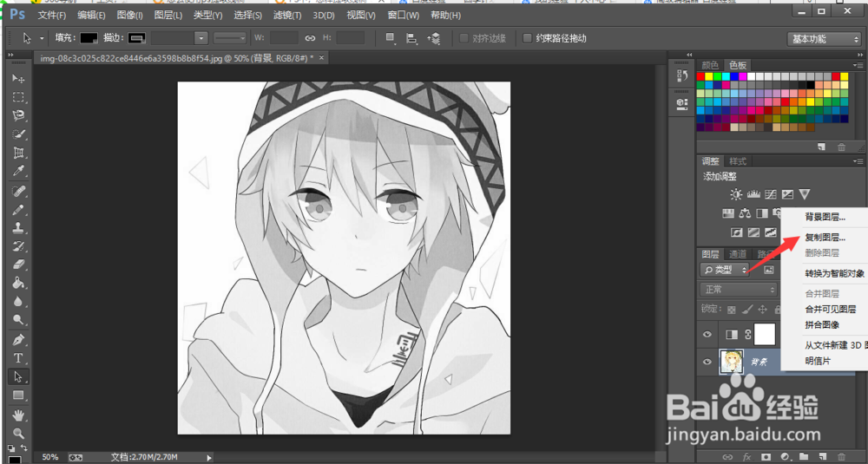Open the stroke width dropdown arrow
868x464 pixels.
coord(201,38)
